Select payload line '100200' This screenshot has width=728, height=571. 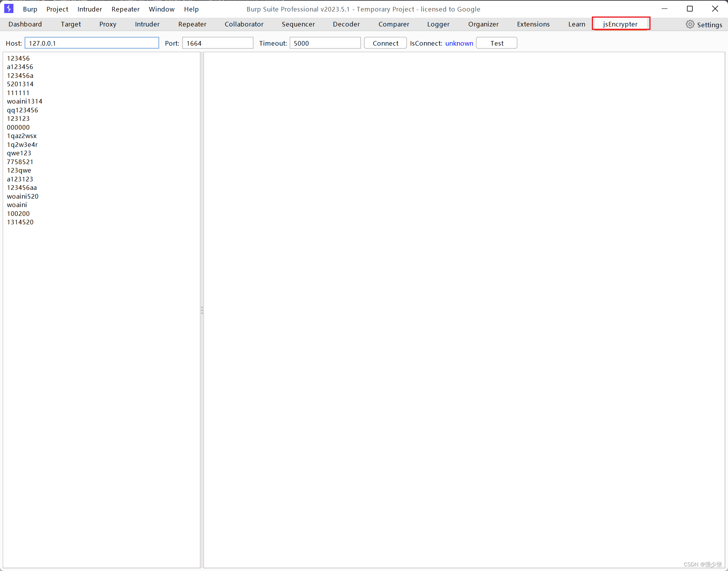click(18, 214)
